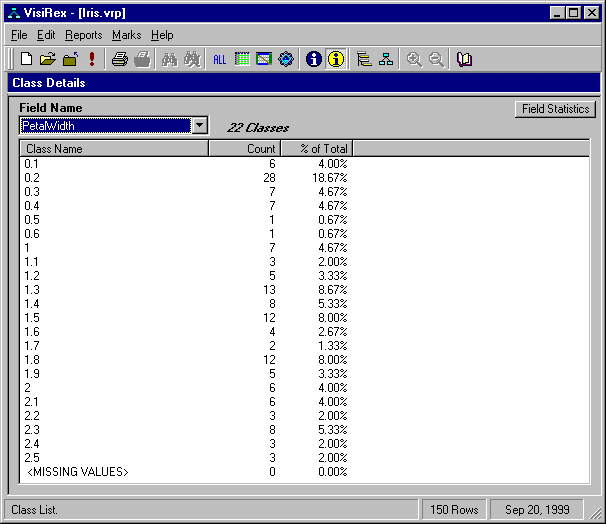Image resolution: width=606 pixels, height=524 pixels.
Task: Expand the Field Name dropdown arrow
Action: pyautogui.click(x=199, y=126)
